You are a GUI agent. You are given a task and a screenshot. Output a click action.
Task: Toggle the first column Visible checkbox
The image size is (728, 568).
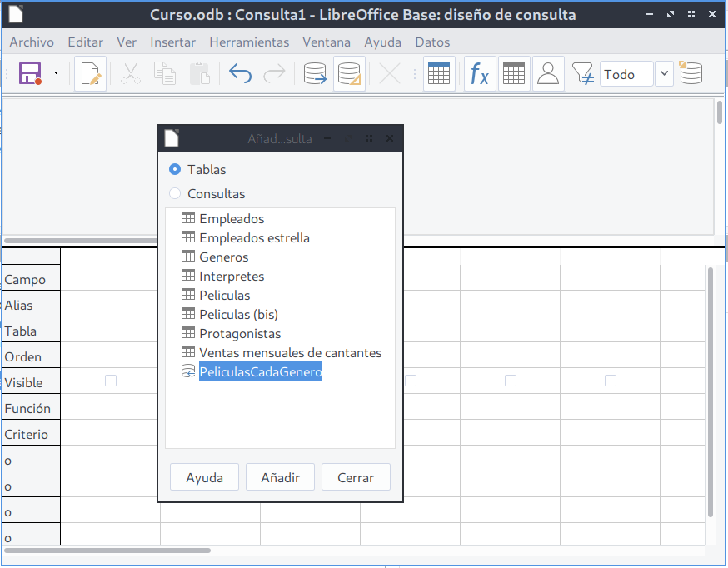coord(111,381)
